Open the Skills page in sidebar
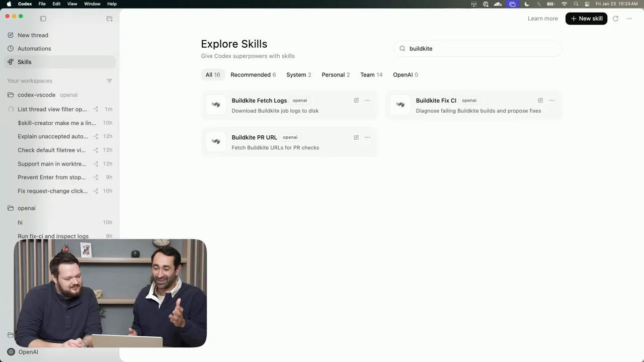 59,62
